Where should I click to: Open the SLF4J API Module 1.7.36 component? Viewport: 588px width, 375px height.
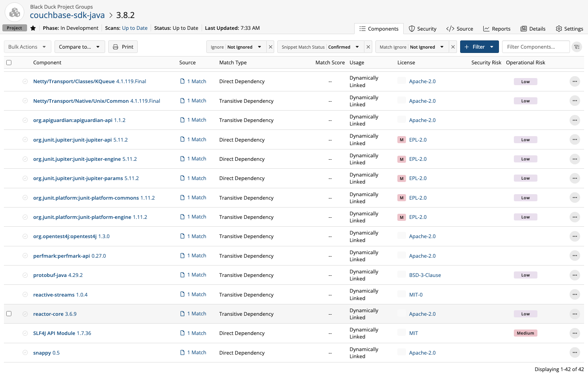click(x=62, y=333)
